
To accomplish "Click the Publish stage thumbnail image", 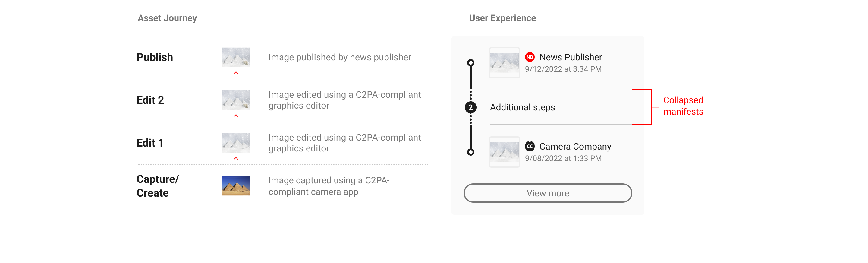I will coord(236,57).
